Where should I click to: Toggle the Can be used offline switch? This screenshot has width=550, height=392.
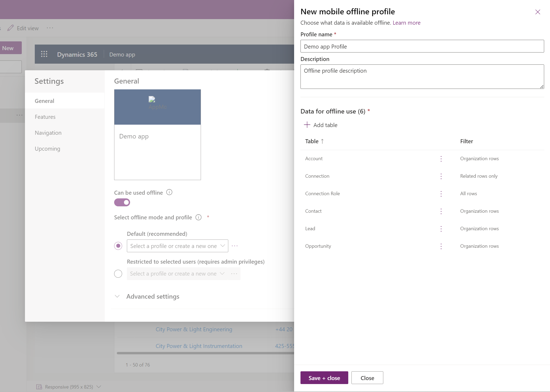[122, 202]
